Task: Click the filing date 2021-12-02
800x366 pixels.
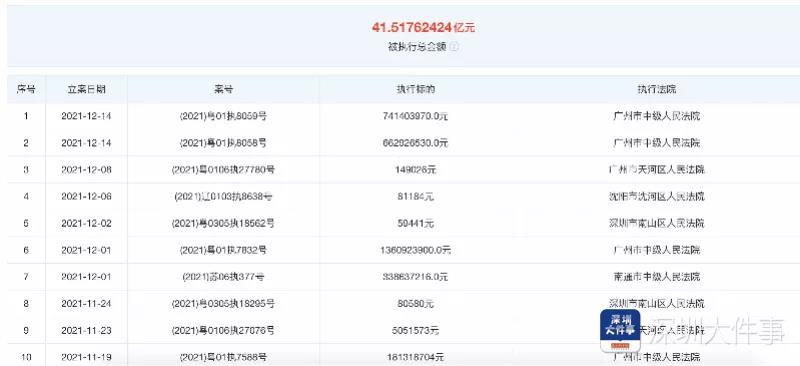Action: coord(86,223)
